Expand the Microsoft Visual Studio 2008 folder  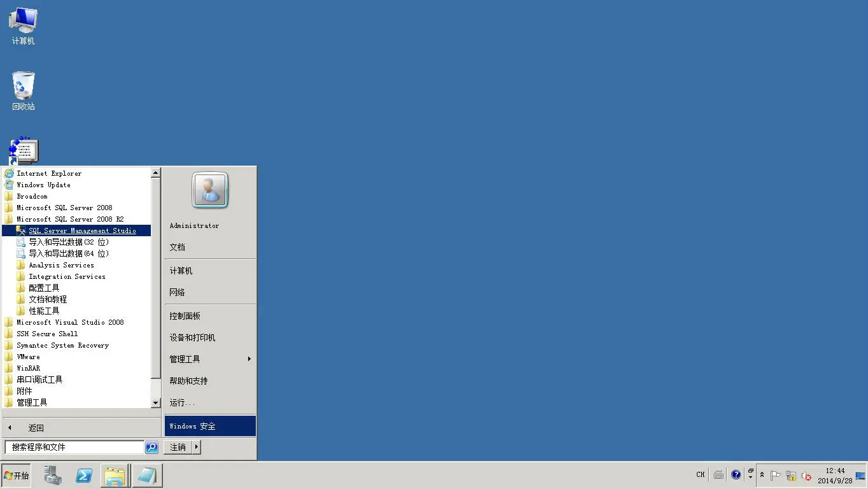[x=76, y=322]
